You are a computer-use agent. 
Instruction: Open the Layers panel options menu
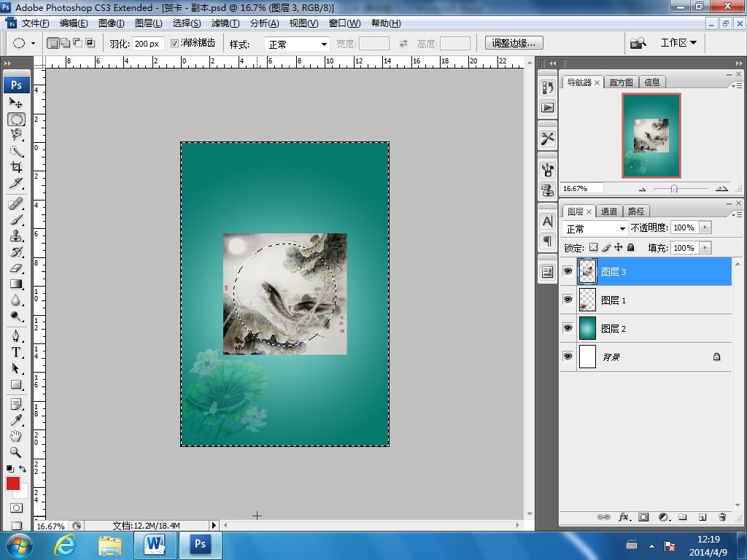tap(737, 215)
